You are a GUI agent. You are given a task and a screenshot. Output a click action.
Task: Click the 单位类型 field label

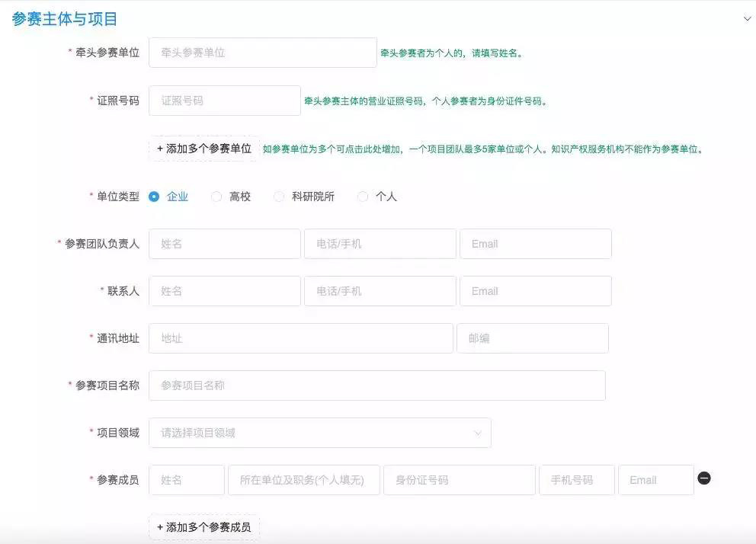(x=117, y=197)
